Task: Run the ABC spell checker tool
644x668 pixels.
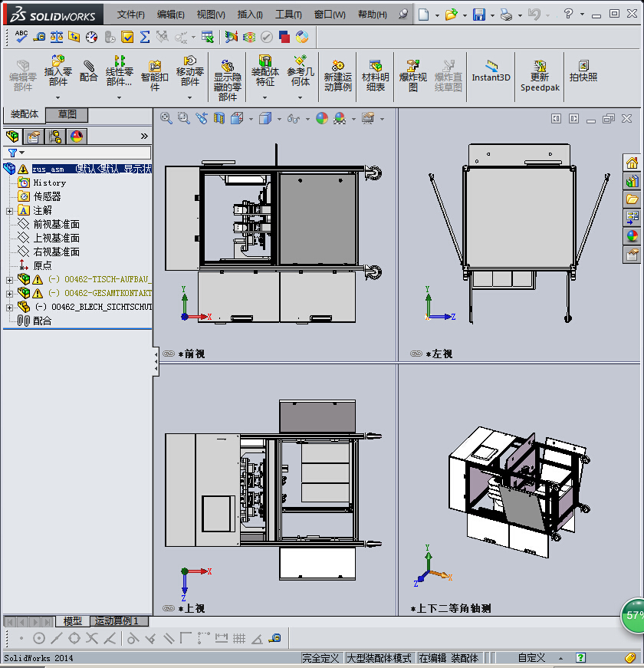Action: click(21, 37)
